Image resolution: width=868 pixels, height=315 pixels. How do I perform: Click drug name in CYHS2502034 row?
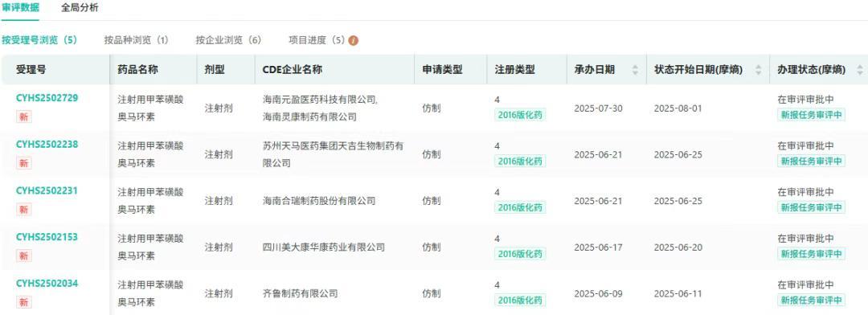[150, 293]
